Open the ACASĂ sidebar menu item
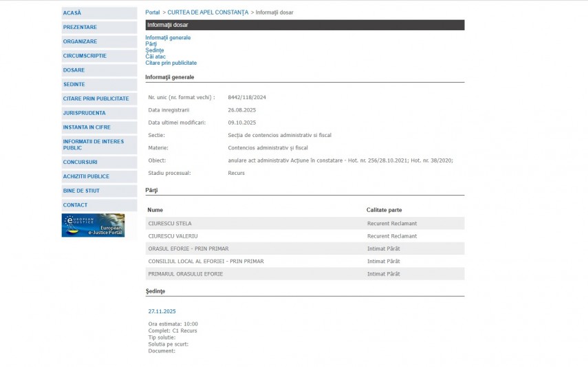Screen dimensions: 588x367 click(x=72, y=13)
